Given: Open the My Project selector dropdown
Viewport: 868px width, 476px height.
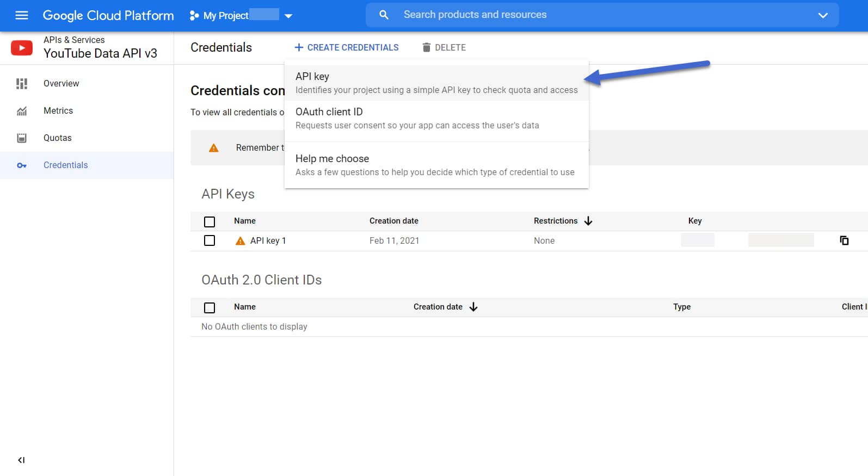Looking at the screenshot, I should 241,15.
